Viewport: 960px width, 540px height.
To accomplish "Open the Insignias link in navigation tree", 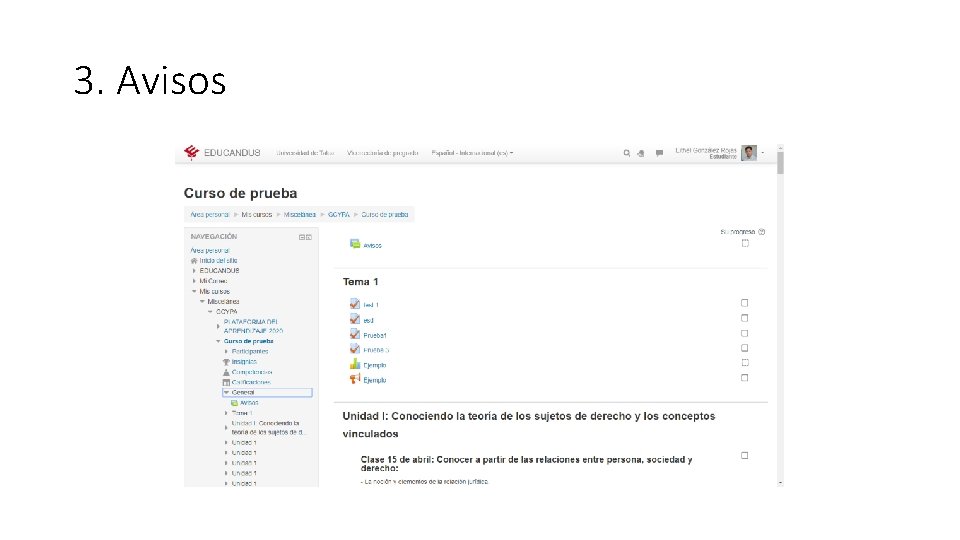I will [244, 362].
